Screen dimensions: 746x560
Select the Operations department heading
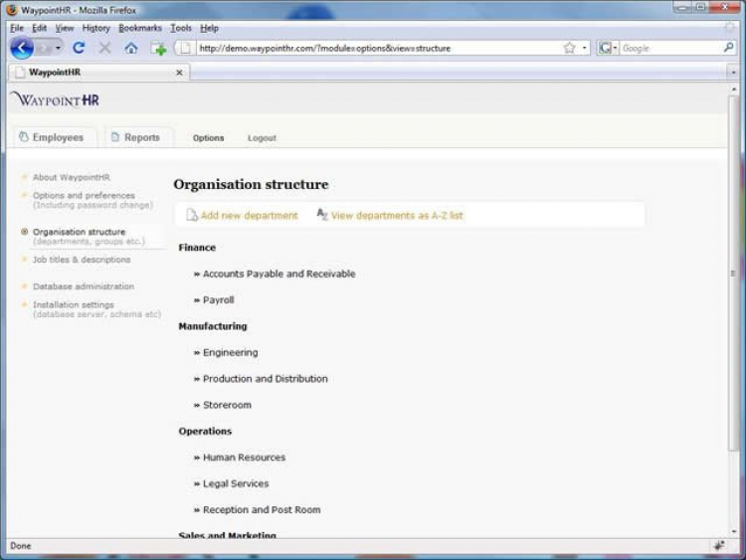tap(205, 431)
